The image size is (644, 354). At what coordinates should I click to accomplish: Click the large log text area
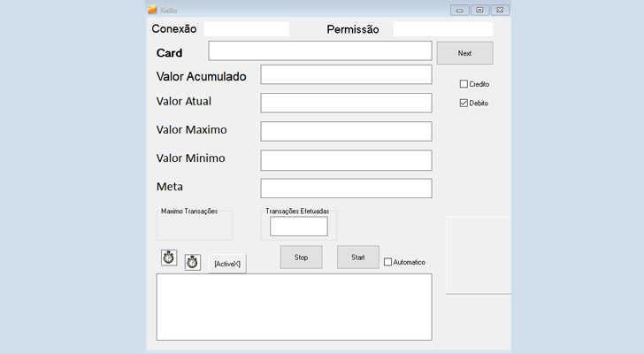(294, 307)
